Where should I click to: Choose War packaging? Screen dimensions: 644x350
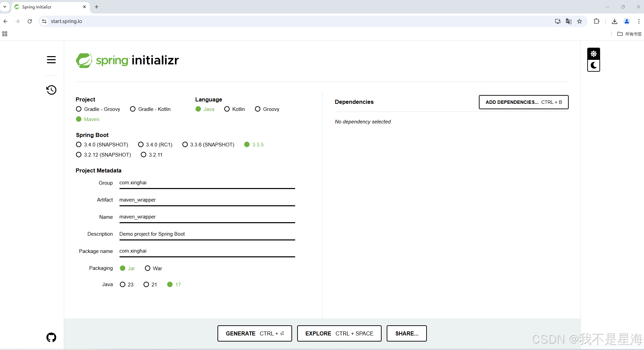(153, 269)
